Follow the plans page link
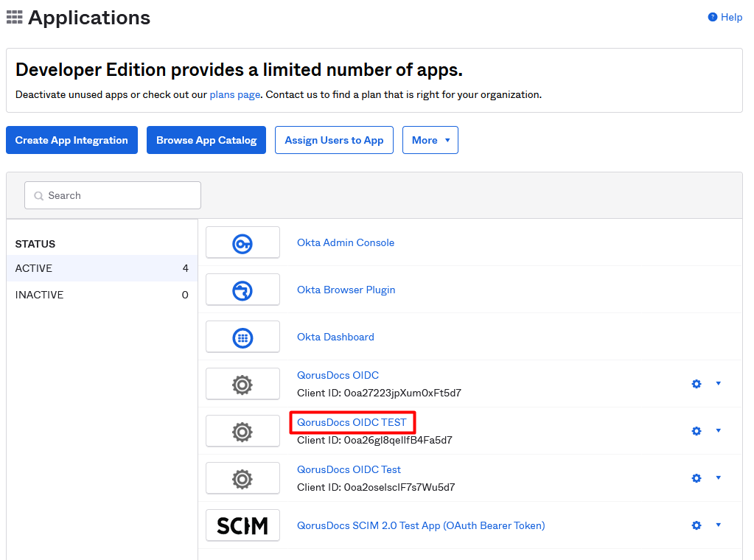 coord(234,95)
